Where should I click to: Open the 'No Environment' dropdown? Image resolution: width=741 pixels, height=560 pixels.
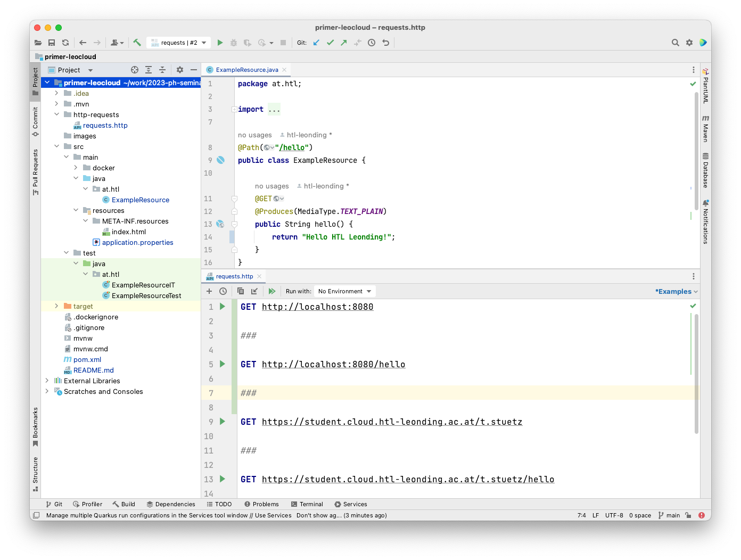(x=344, y=291)
